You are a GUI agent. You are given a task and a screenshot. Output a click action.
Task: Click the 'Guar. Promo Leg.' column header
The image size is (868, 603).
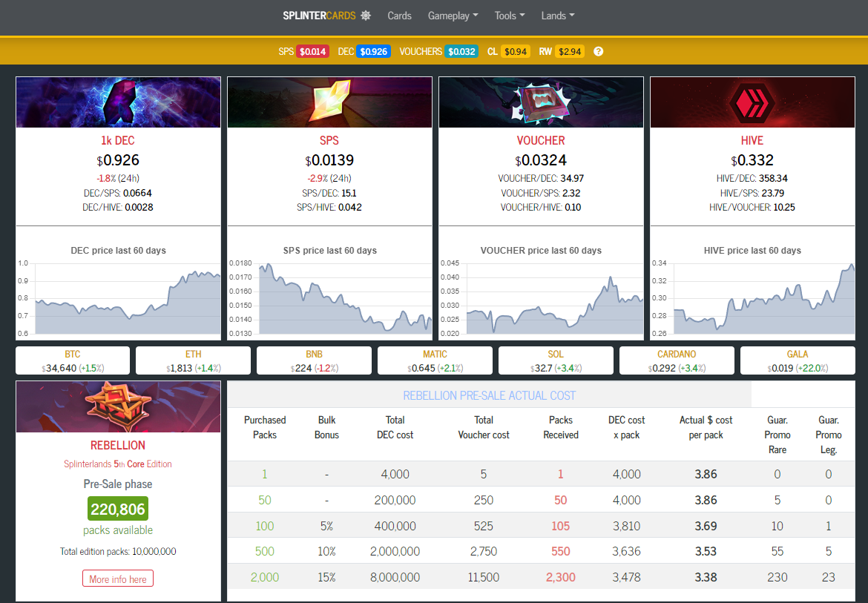tap(829, 435)
